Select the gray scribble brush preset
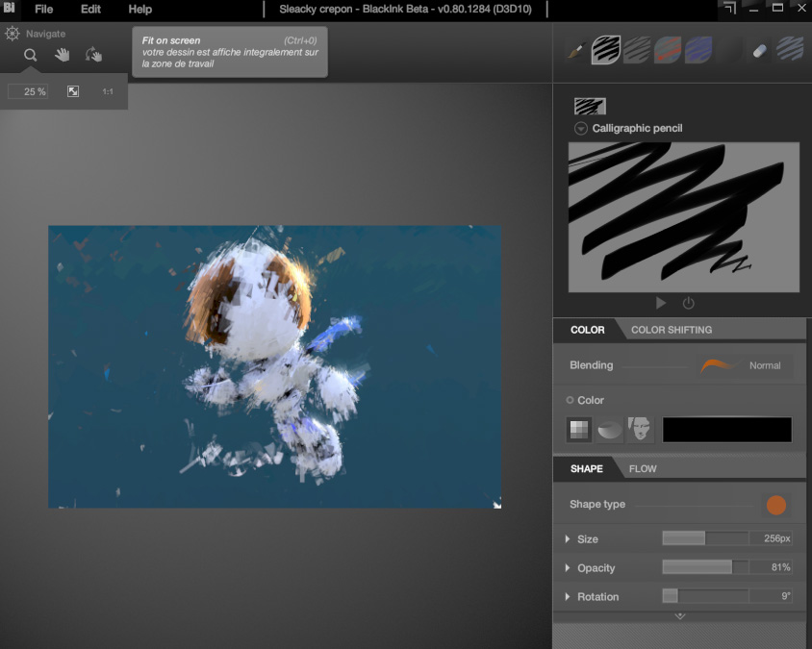The height and width of the screenshot is (649, 812). (637, 50)
